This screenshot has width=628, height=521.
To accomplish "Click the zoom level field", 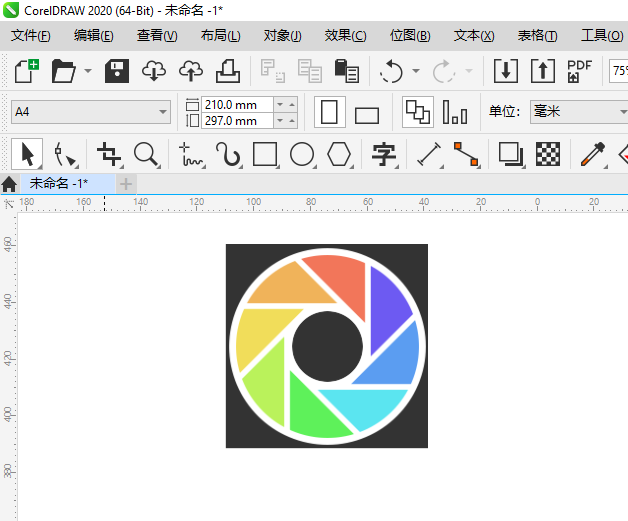I will click(618, 71).
